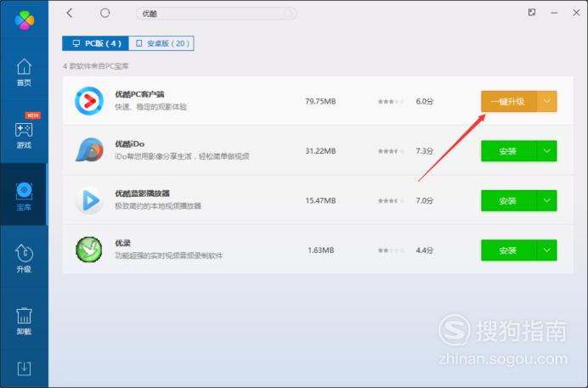
Task: Open the 优酷iDo title
Action: point(129,143)
